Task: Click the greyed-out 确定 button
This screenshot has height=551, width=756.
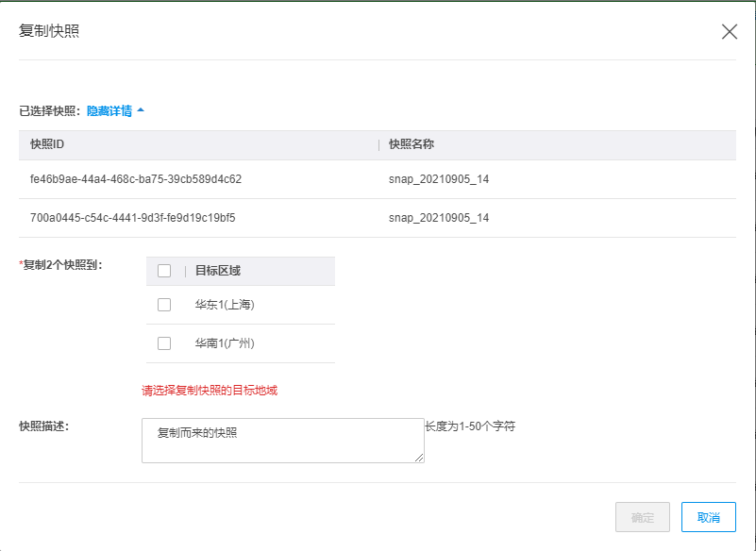Action: pyautogui.click(x=642, y=517)
